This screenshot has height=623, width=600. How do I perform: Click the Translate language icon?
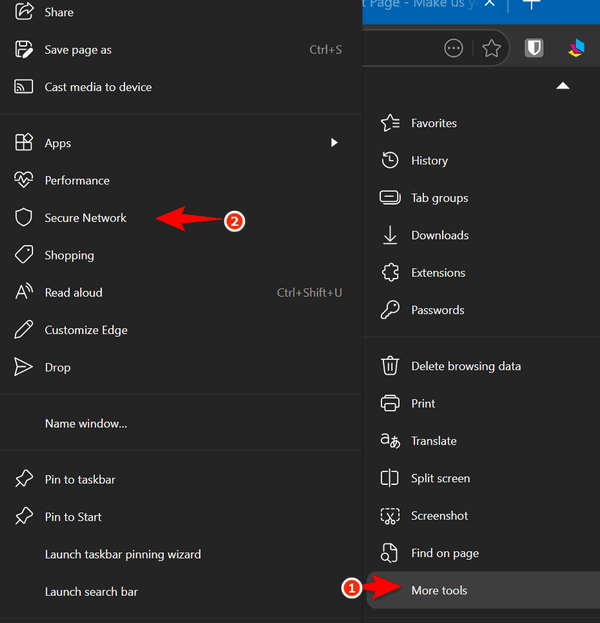[390, 440]
